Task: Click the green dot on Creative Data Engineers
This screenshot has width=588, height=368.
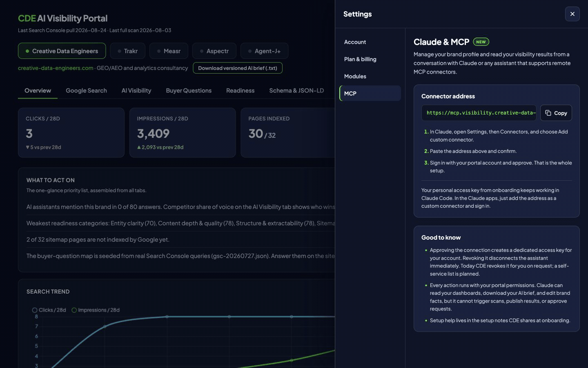Action: [x=27, y=51]
